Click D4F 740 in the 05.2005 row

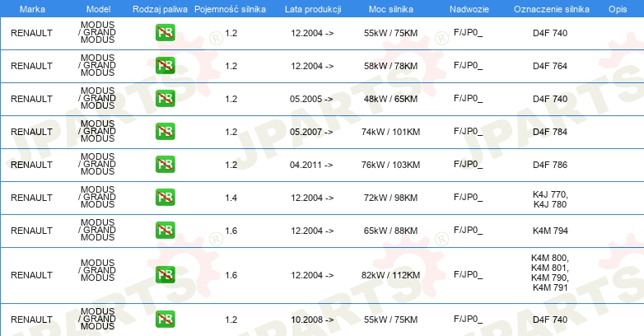point(550,99)
